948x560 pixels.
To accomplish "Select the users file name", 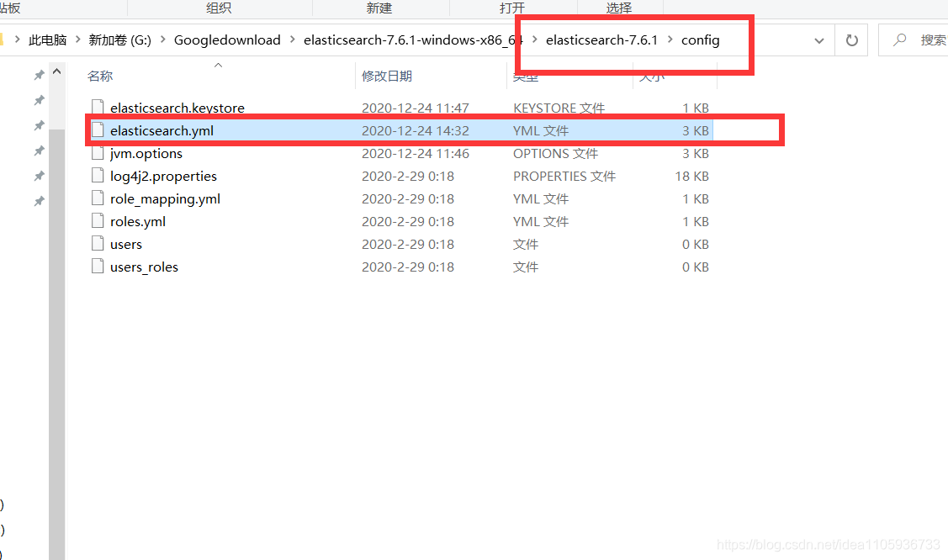I will coord(126,244).
